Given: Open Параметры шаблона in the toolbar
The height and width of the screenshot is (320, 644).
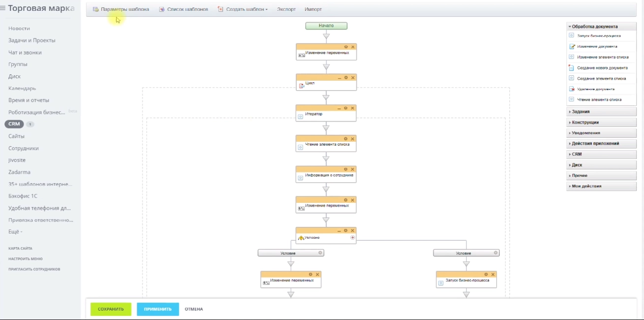Looking at the screenshot, I should [x=121, y=9].
